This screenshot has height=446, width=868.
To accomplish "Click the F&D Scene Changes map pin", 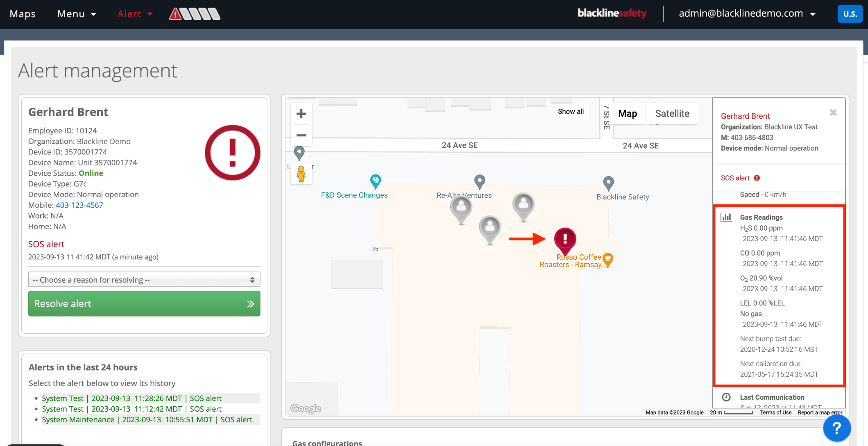I will click(375, 181).
